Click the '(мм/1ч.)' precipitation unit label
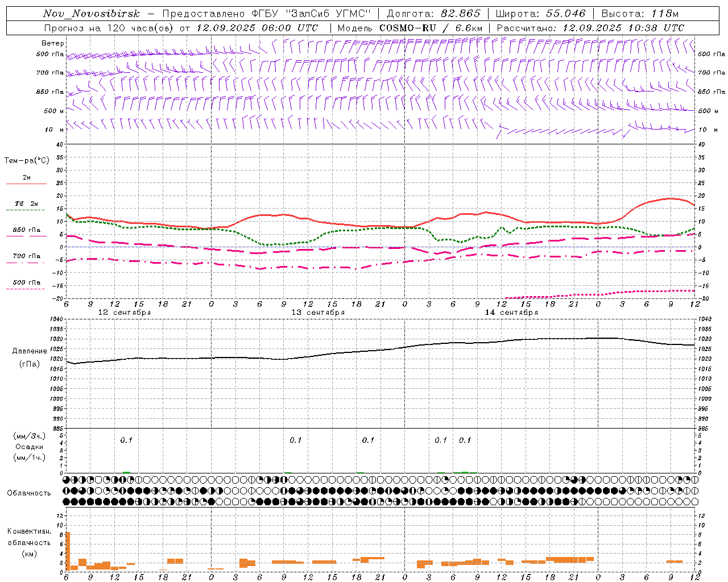The image size is (728, 582). coord(30,458)
